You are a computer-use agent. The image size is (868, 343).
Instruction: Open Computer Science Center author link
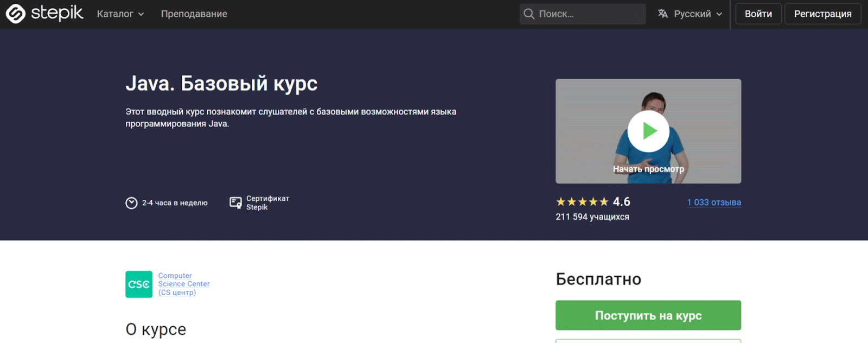(184, 284)
